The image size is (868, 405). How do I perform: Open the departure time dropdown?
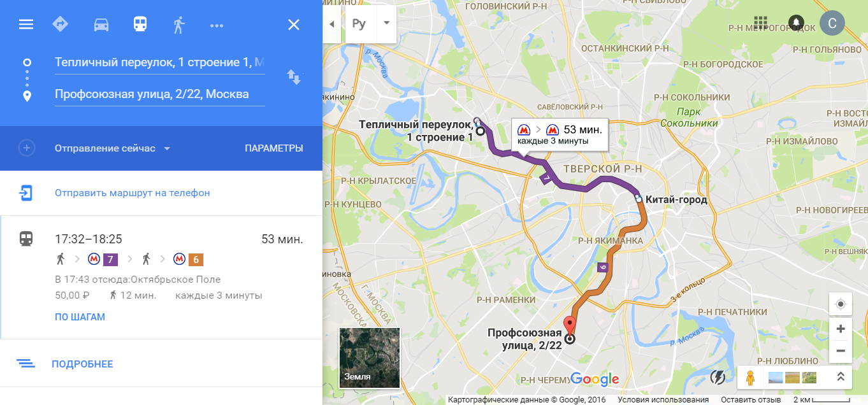pos(113,148)
